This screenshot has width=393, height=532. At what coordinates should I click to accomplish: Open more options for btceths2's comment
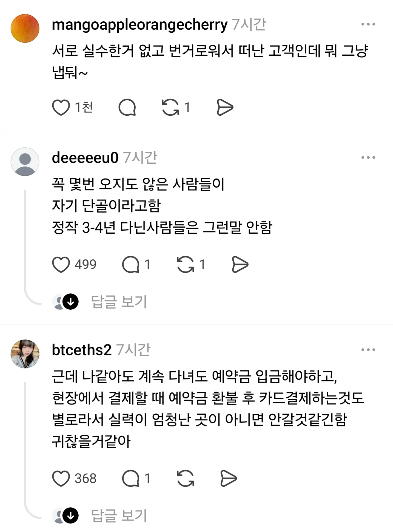click(x=368, y=350)
